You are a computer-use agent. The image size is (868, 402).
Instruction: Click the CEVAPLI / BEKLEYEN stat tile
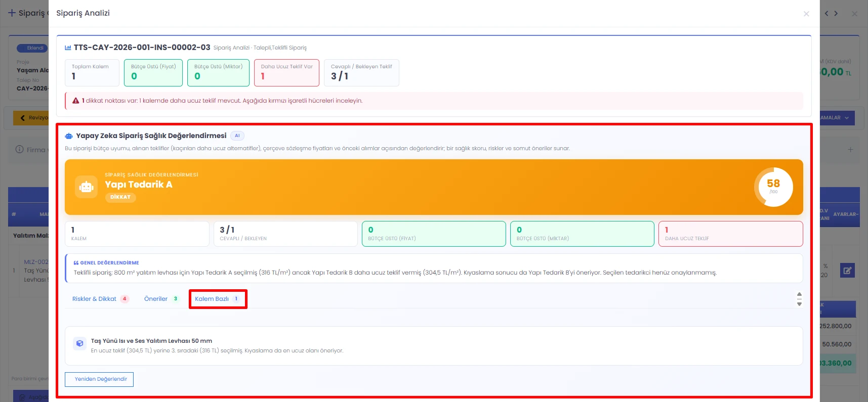(285, 234)
